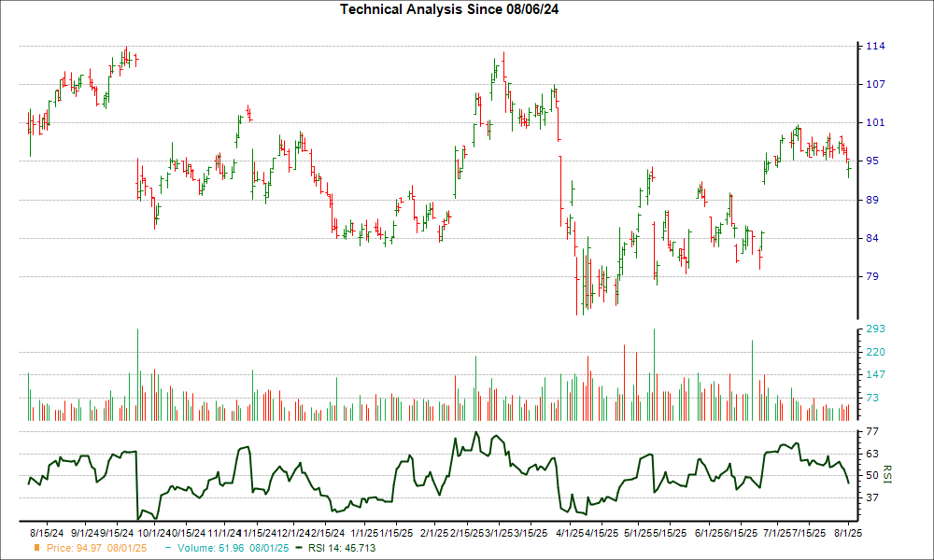Image resolution: width=934 pixels, height=560 pixels.
Task: Click the cyan Volume legend dash
Action: pos(168,548)
